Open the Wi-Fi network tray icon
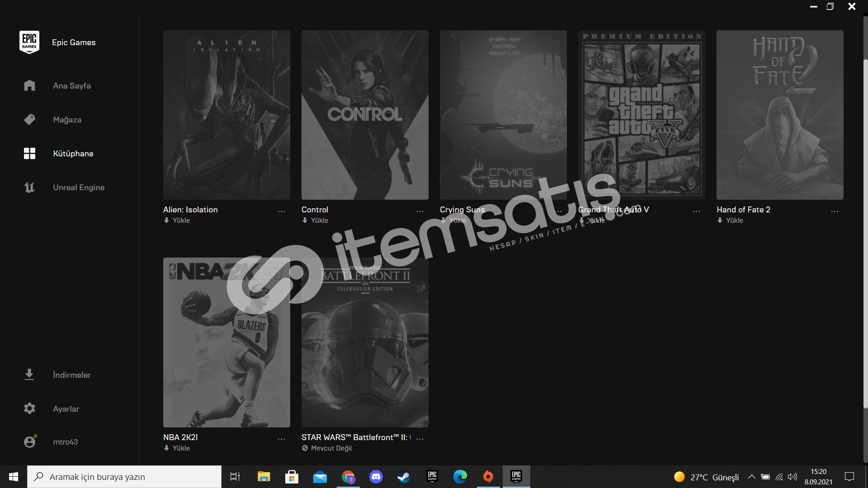Screen dimensions: 868x488 coord(779,477)
